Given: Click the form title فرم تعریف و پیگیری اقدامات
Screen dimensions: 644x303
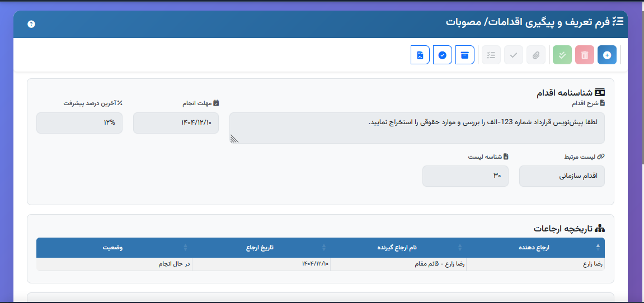Looking at the screenshot, I should pos(528,22).
